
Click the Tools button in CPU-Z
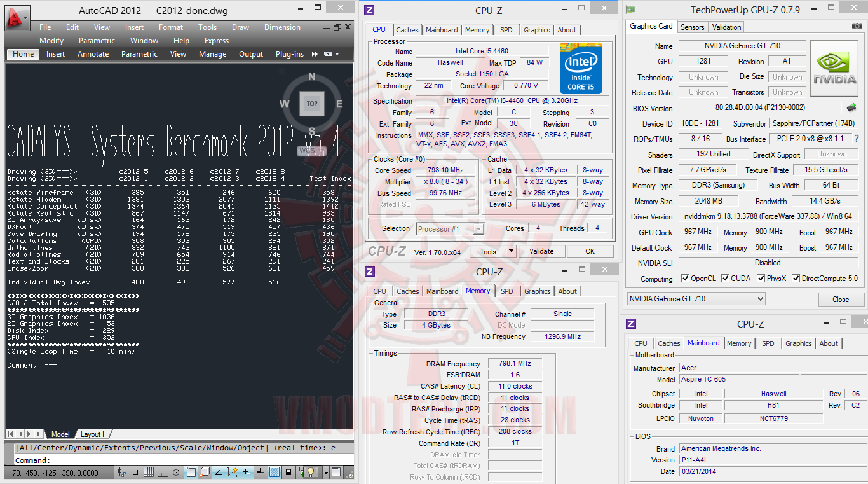[x=488, y=251]
